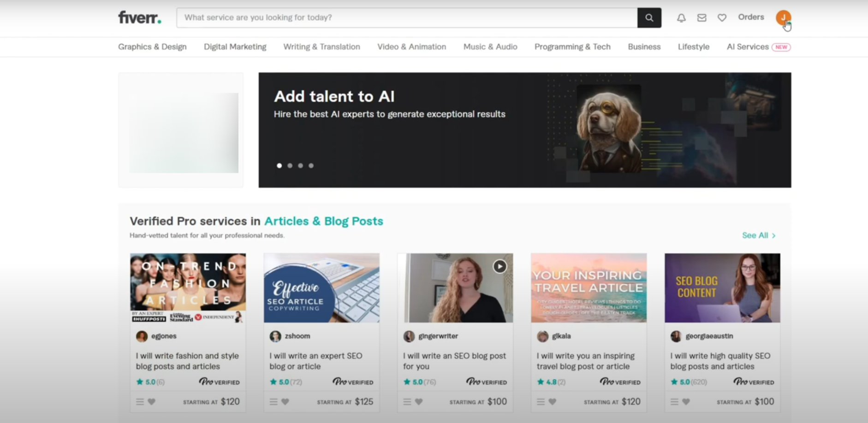Open the notifications bell

point(681,18)
